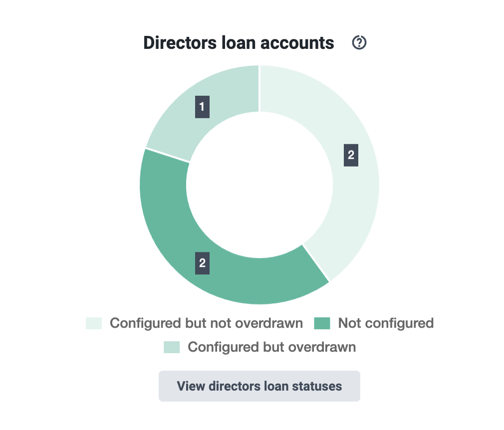
Task: Click the divider between dark green and palest segments
Action: coord(316,263)
